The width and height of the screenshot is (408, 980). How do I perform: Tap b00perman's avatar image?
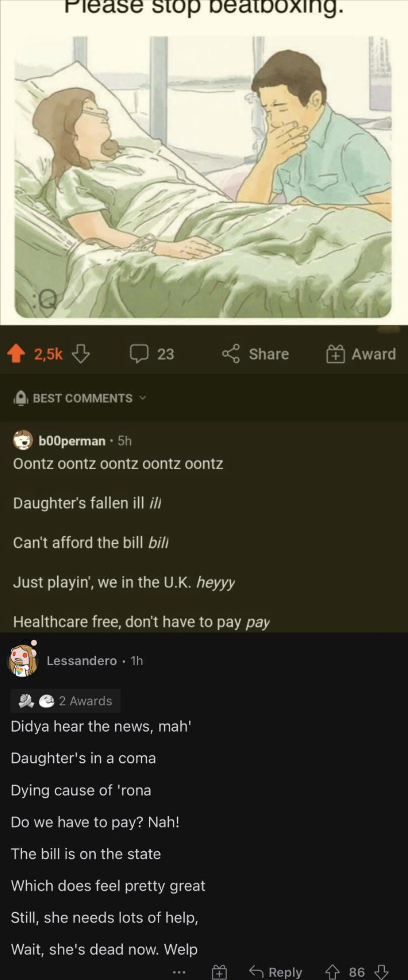tap(23, 440)
